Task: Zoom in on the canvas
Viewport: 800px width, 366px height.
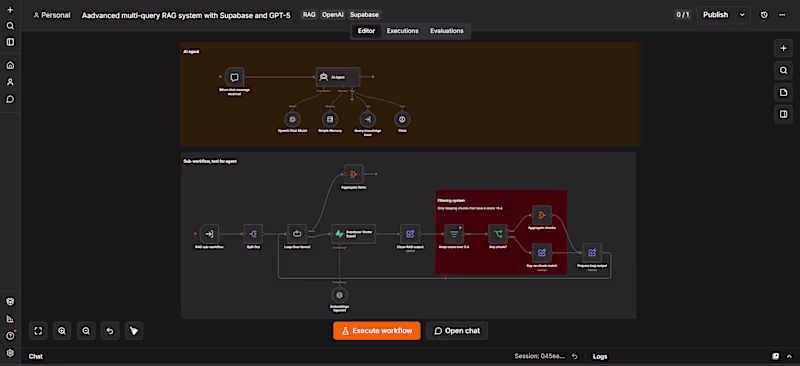Action: coord(62,331)
